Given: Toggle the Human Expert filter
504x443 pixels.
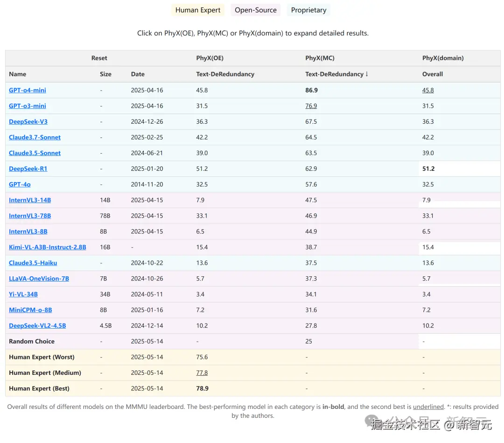Looking at the screenshot, I should tap(198, 10).
